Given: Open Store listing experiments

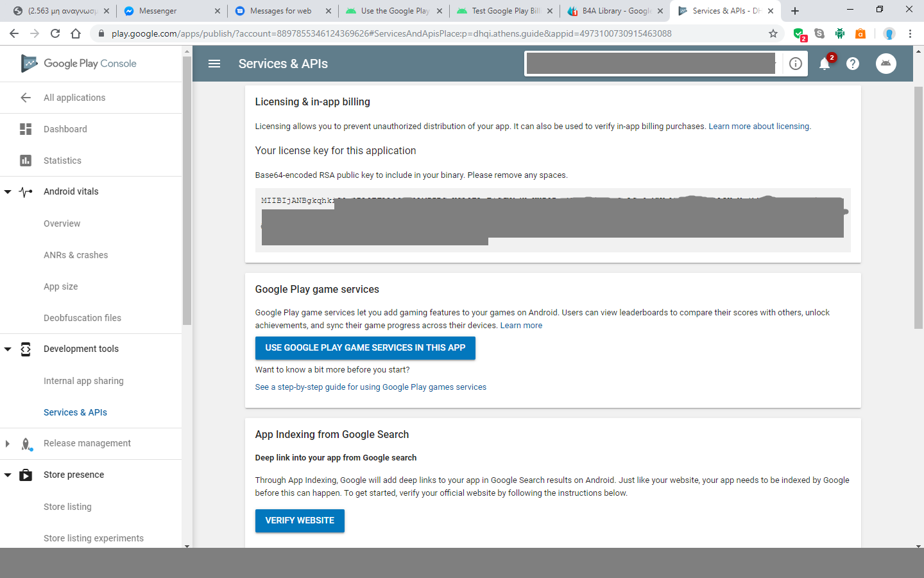Looking at the screenshot, I should 94,538.
